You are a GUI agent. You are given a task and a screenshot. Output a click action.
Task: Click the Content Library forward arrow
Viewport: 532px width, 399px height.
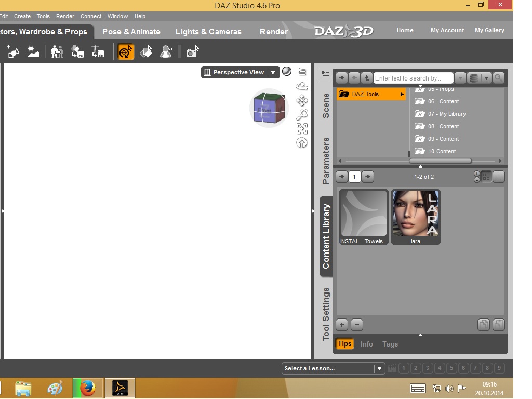tap(354, 78)
